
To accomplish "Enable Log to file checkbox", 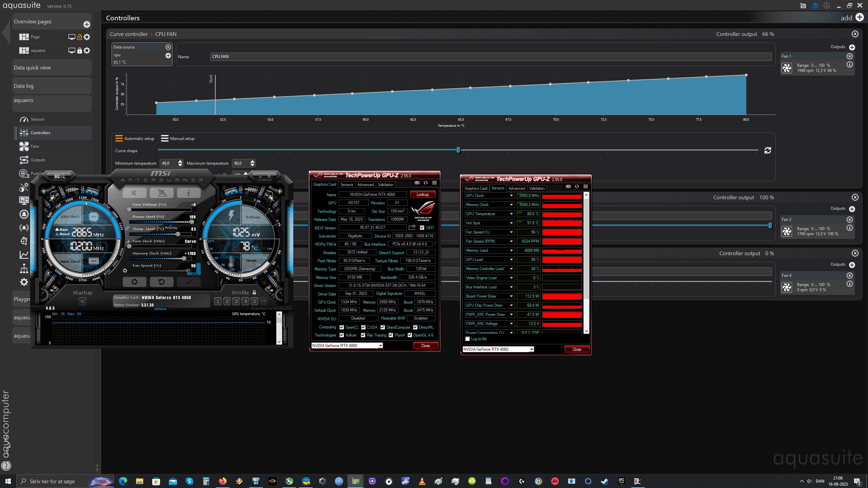I will point(468,339).
